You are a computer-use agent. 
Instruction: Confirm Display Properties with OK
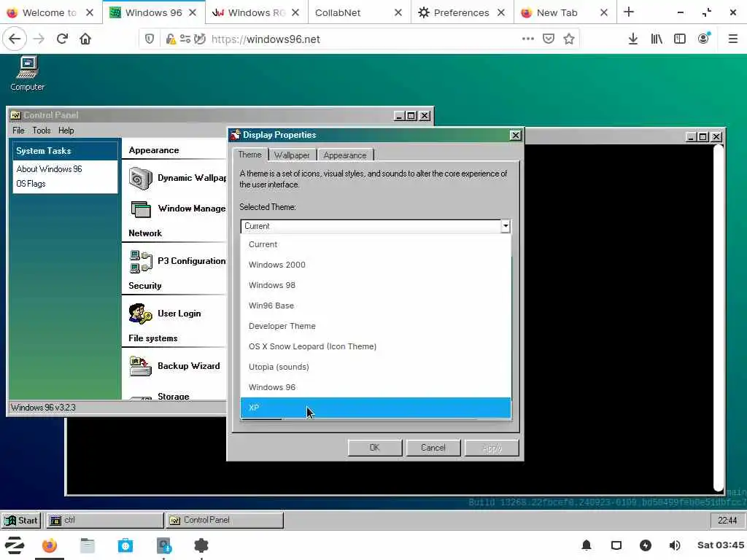[375, 448]
